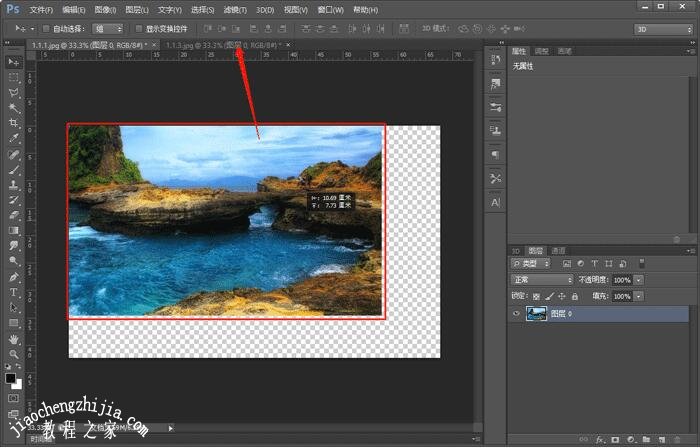Enable the 自动选择 checkbox
Viewport: 700px width, 448px height.
(x=46, y=29)
